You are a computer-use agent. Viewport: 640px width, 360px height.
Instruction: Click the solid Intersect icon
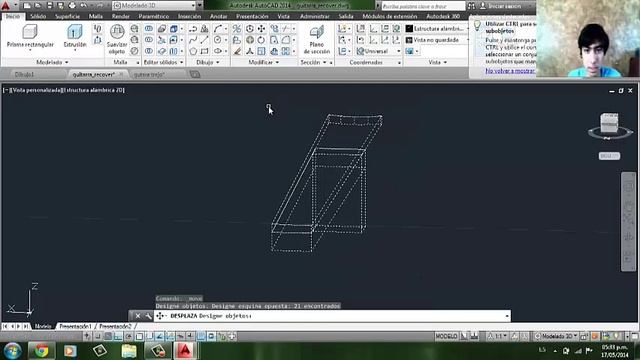tap(149, 51)
